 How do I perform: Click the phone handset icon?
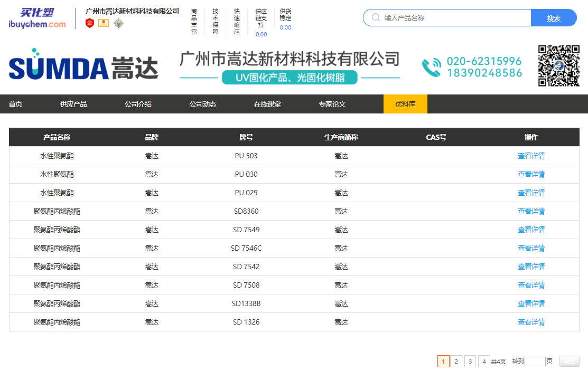(x=431, y=68)
